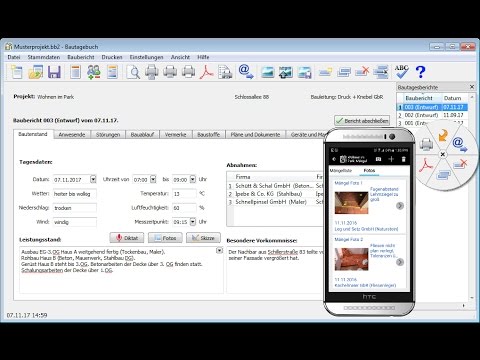Click the picture with upload arrow icon
480x360 pixels.
pyautogui.click(x=286, y=72)
